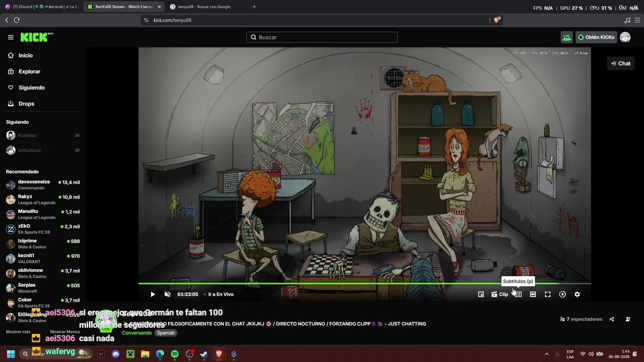644x362 pixels.
Task: Click the Brave Shields lion icon
Action: click(x=497, y=20)
